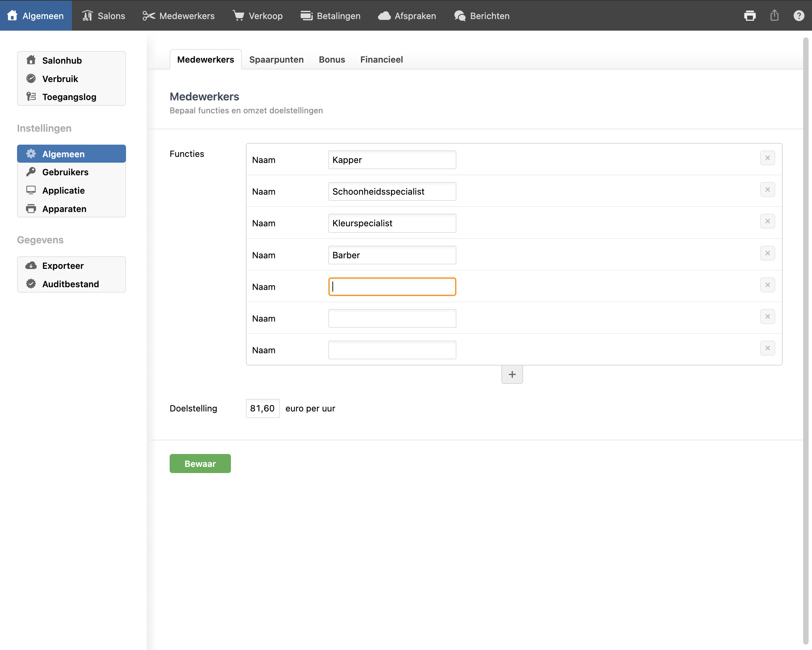
Task: Click the Kleurspecialist name field
Action: pyautogui.click(x=392, y=223)
